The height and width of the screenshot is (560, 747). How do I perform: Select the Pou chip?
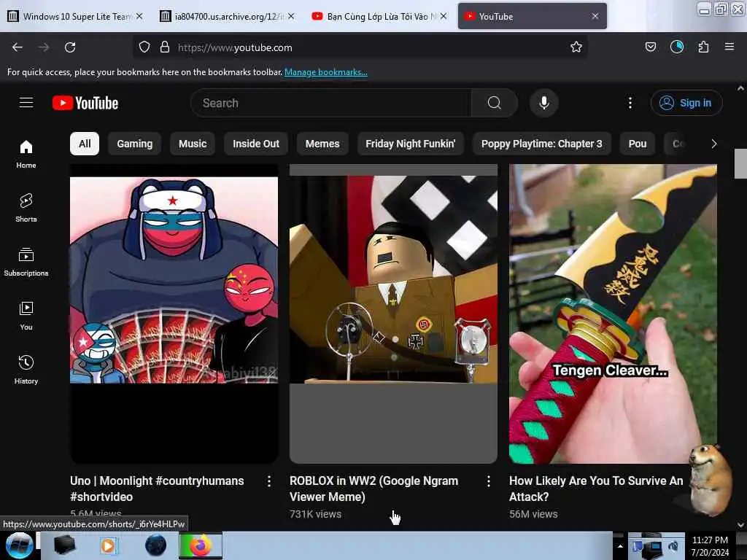coord(638,144)
